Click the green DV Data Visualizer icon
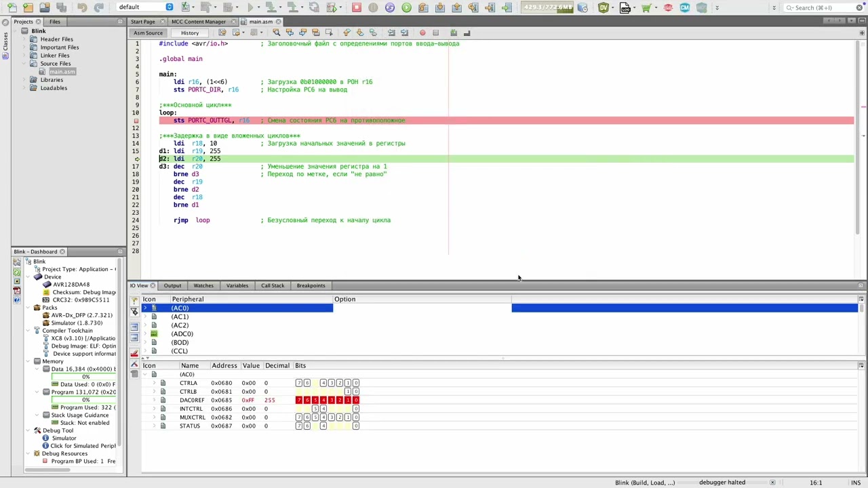 [x=604, y=7]
